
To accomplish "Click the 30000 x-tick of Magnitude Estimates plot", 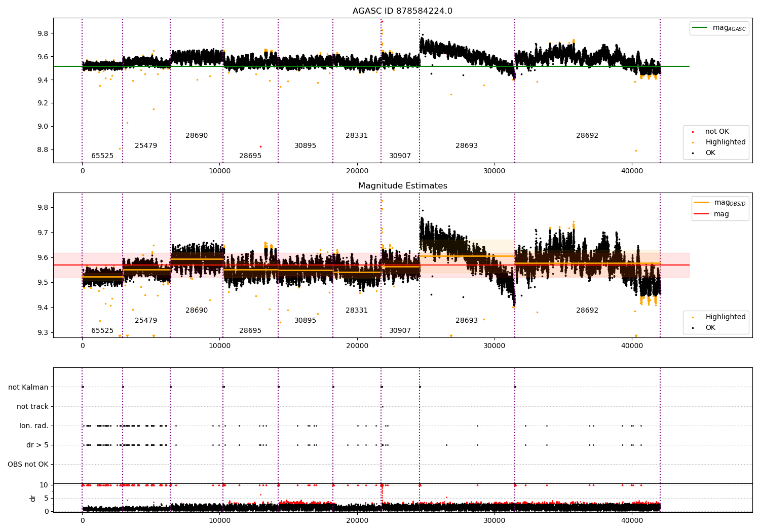I will (495, 346).
